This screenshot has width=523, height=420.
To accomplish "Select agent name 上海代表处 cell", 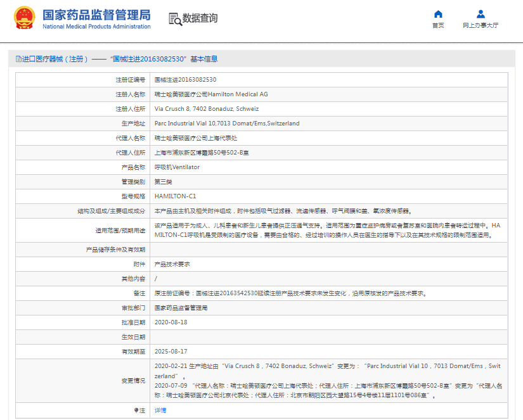I will tap(196, 138).
